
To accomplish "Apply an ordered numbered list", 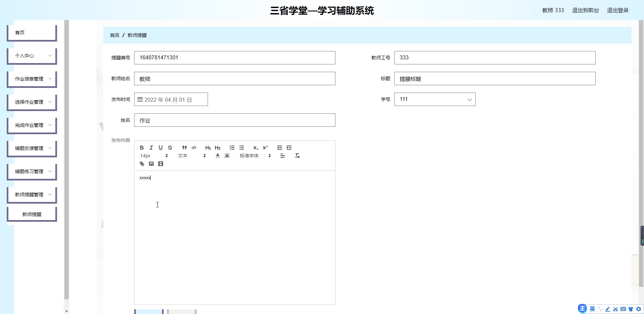I will click(x=232, y=148).
